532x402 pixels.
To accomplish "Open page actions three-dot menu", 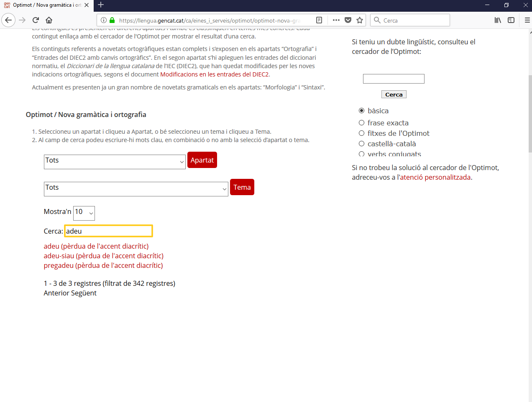I will tap(336, 20).
